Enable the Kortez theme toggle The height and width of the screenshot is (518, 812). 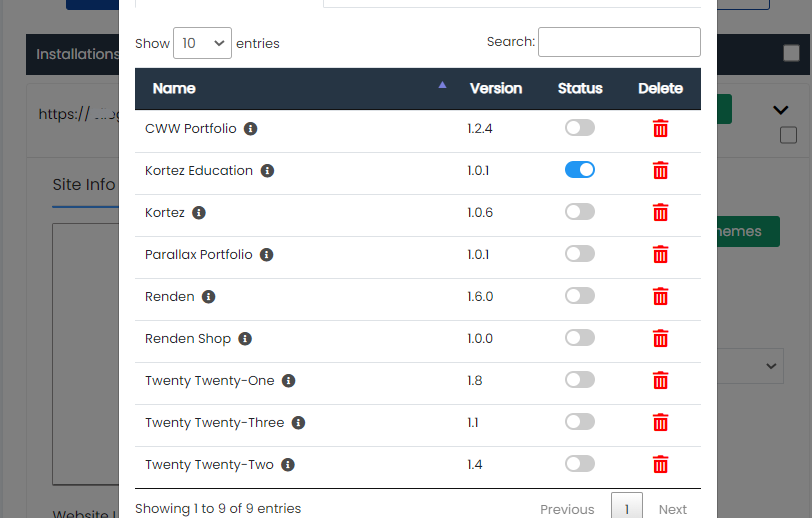click(580, 211)
